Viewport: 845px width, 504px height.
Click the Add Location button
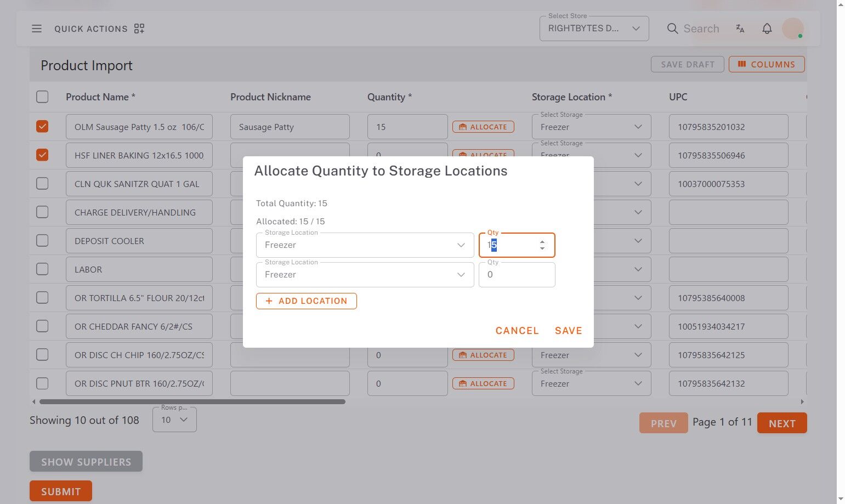click(306, 301)
